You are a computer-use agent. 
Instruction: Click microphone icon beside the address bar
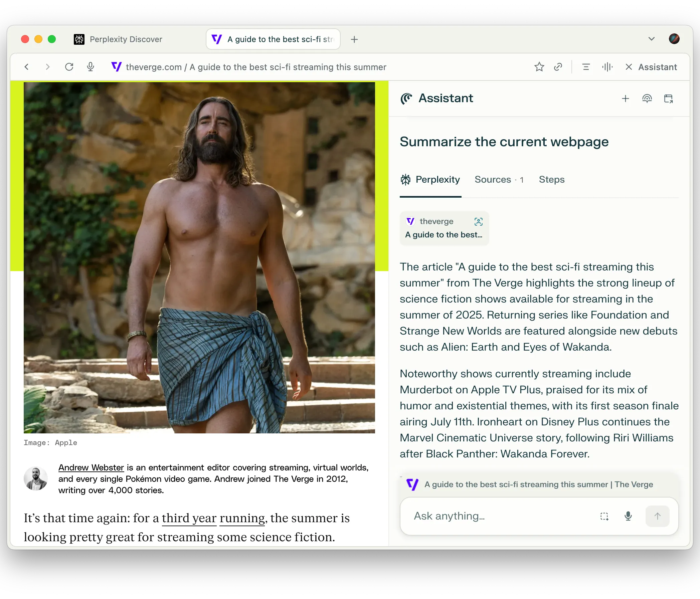[90, 67]
